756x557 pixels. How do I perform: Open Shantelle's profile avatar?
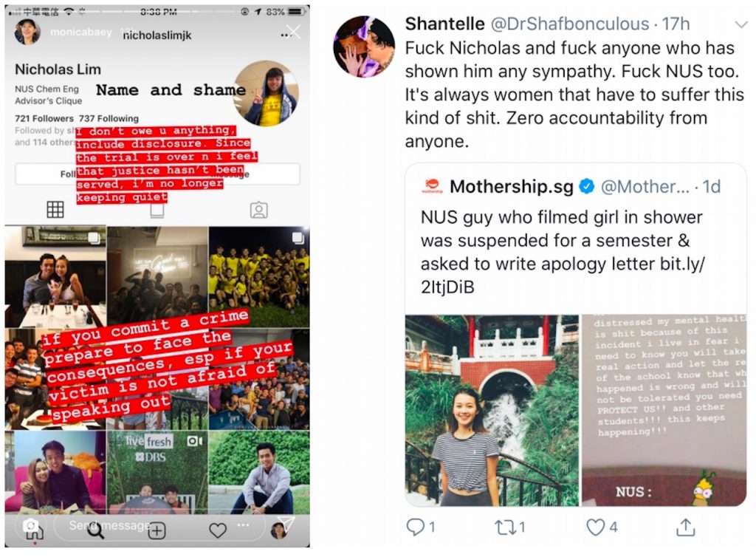[364, 47]
